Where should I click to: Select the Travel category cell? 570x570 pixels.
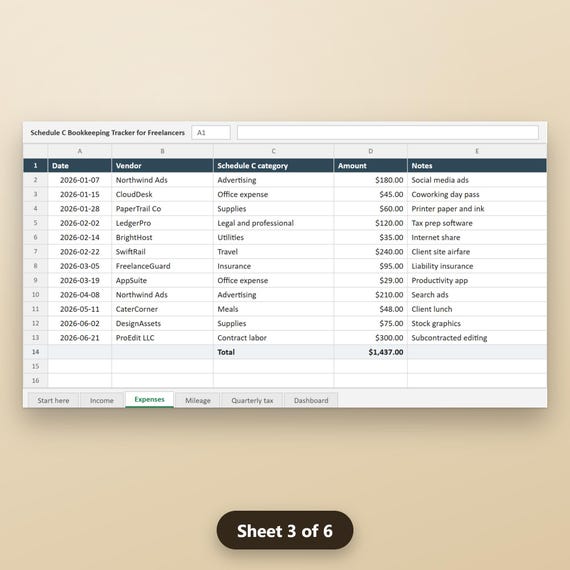(x=273, y=252)
